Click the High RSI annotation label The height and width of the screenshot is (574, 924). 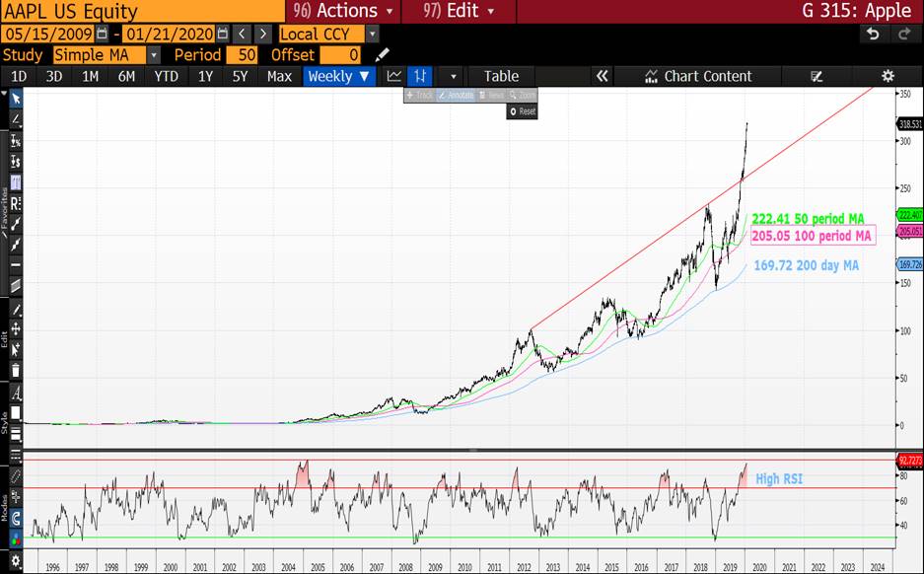click(779, 478)
